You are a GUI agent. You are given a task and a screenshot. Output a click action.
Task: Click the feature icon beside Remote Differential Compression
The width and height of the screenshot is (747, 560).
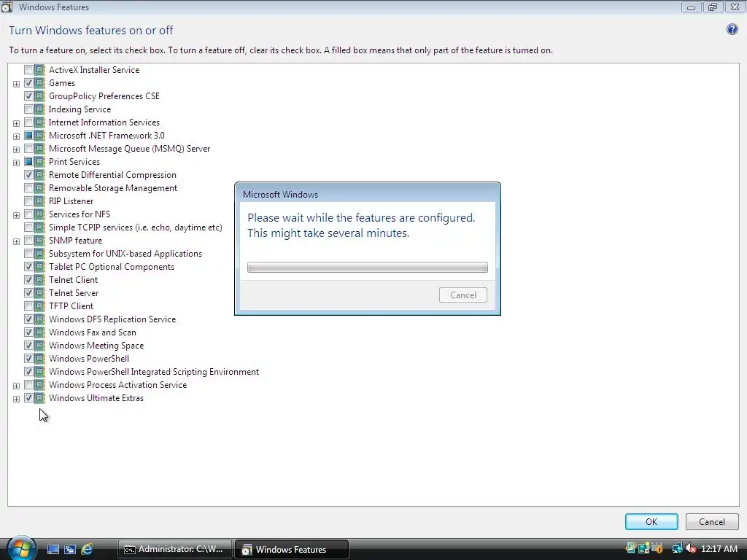(x=40, y=175)
